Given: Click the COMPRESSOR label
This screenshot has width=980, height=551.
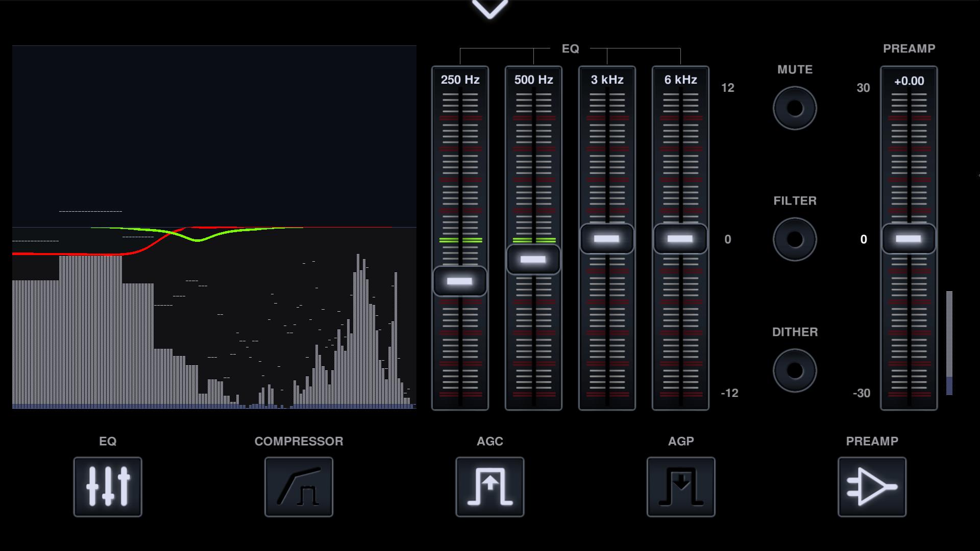Looking at the screenshot, I should tap(299, 441).
